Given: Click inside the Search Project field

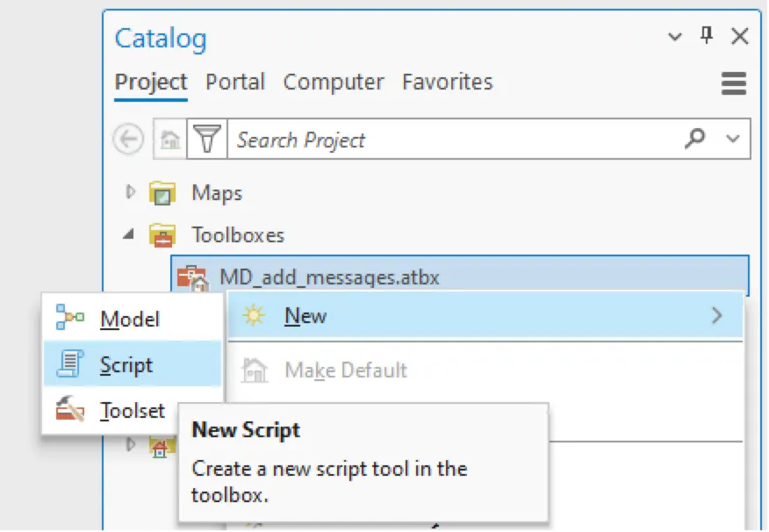Looking at the screenshot, I should pyautogui.click(x=395, y=139).
